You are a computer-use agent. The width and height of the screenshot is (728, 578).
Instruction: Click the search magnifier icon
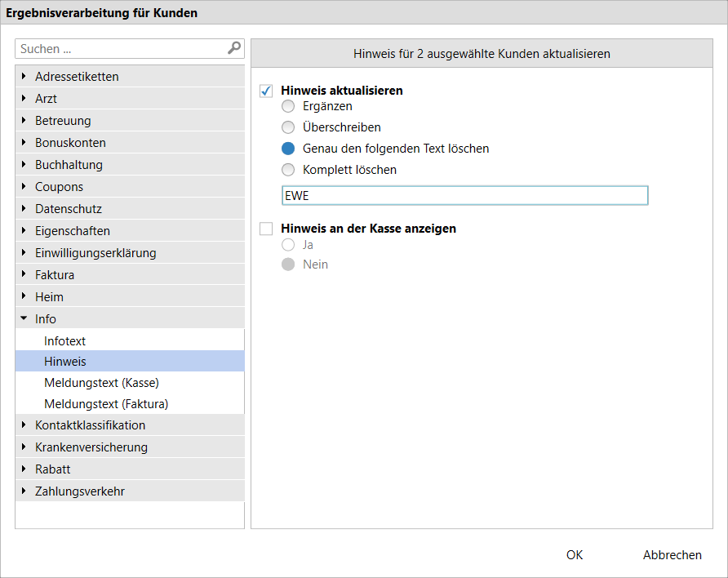234,48
